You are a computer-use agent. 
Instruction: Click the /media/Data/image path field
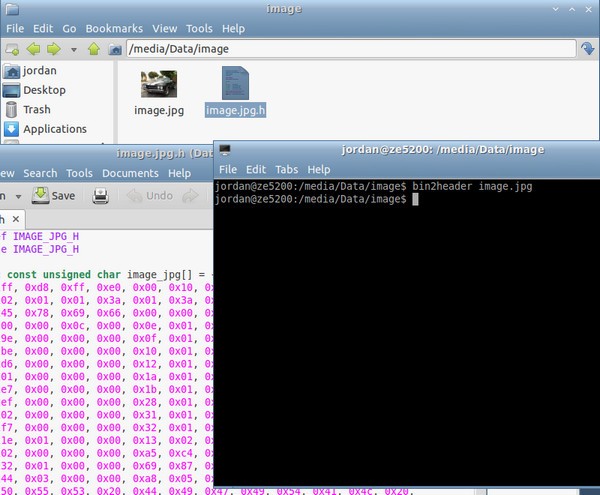(x=351, y=49)
